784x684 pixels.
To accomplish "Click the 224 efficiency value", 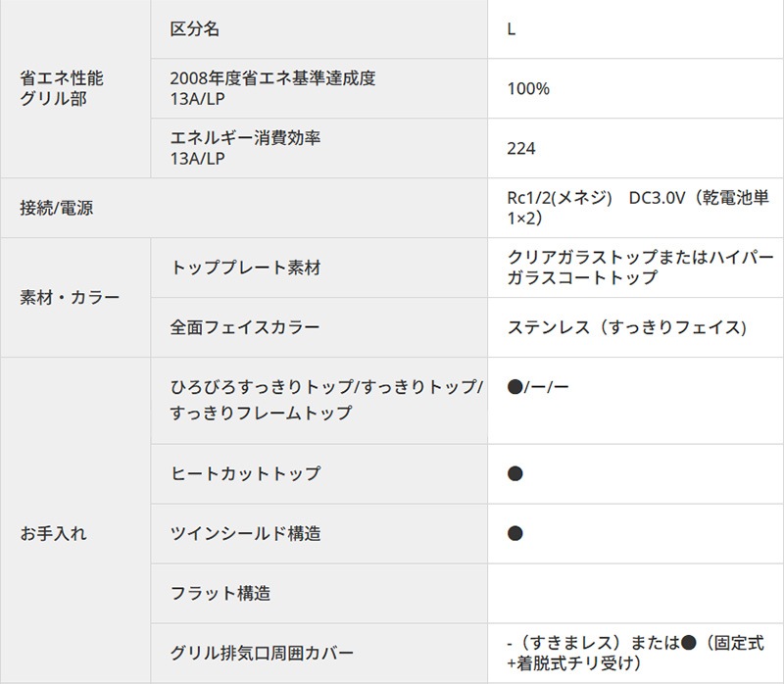I will pyautogui.click(x=521, y=149).
